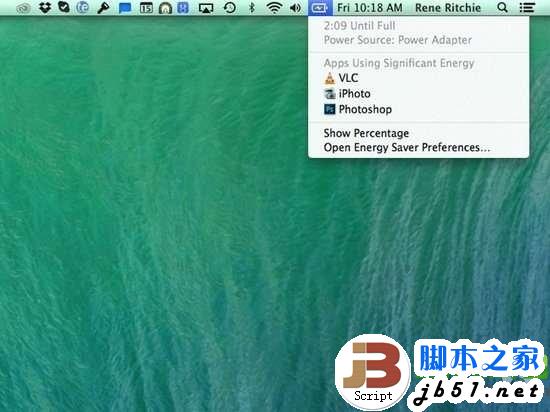Click '2:09 Until Full' status text

360,26
